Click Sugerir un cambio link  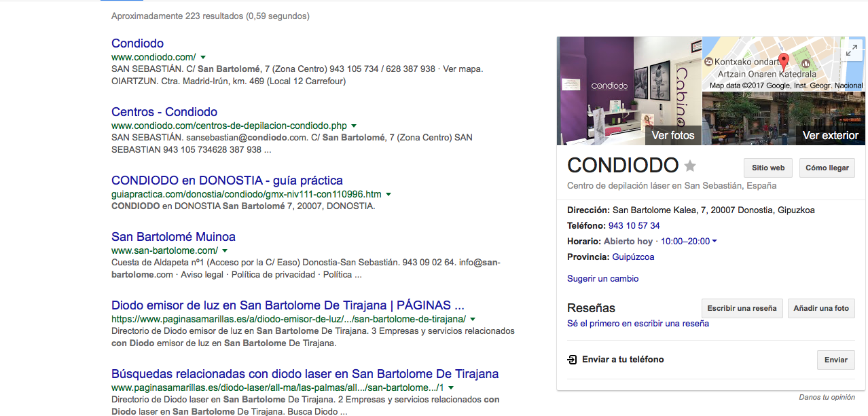(602, 279)
